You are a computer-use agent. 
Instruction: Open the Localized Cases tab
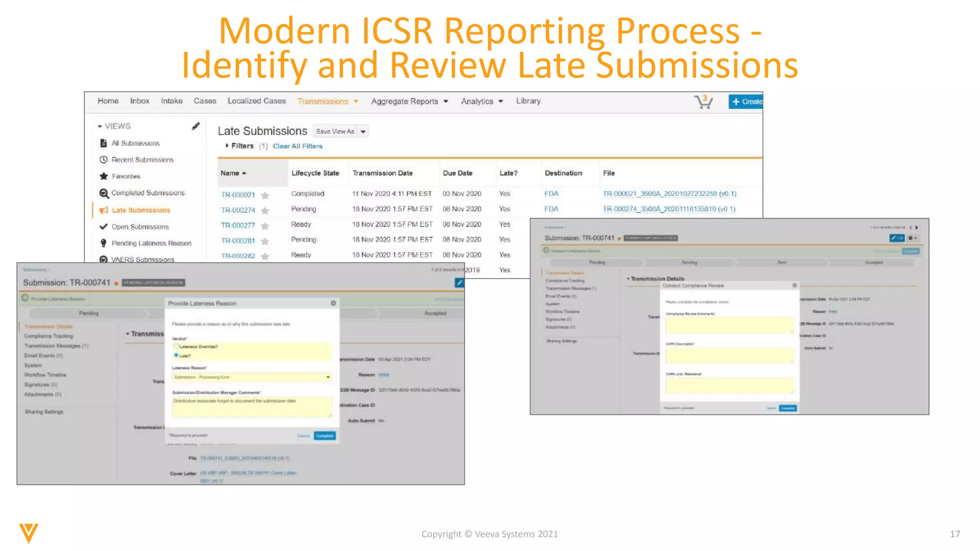(x=256, y=101)
